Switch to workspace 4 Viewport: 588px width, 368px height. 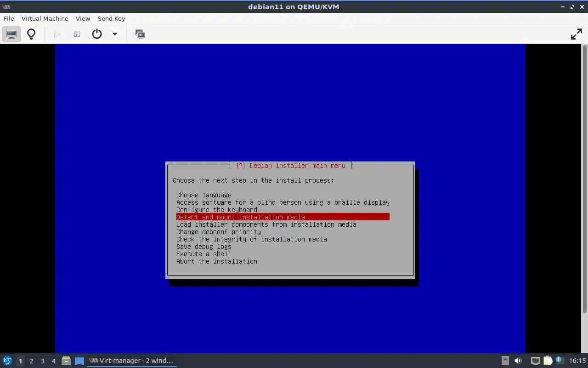pos(53,361)
